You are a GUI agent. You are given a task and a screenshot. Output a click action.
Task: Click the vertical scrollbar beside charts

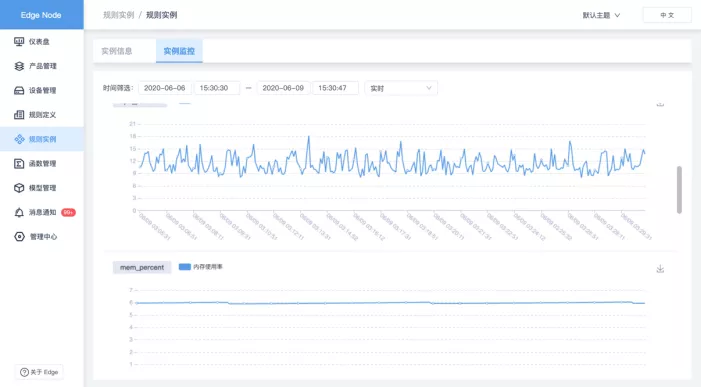click(679, 189)
